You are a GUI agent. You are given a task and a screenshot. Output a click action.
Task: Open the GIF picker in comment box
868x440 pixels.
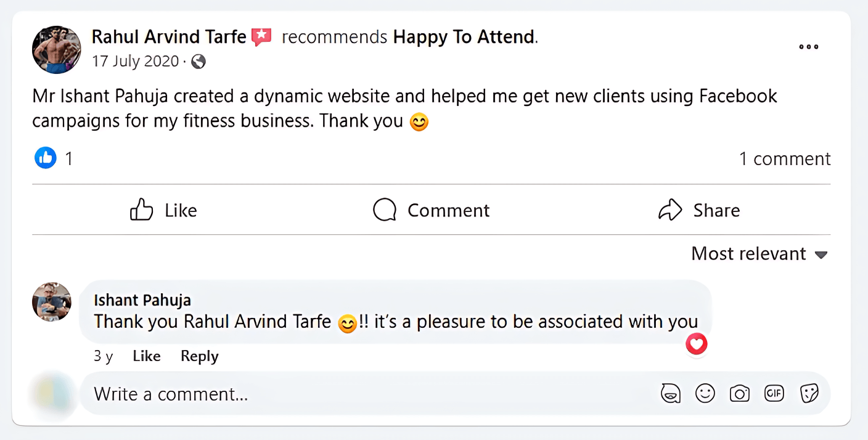tap(774, 393)
